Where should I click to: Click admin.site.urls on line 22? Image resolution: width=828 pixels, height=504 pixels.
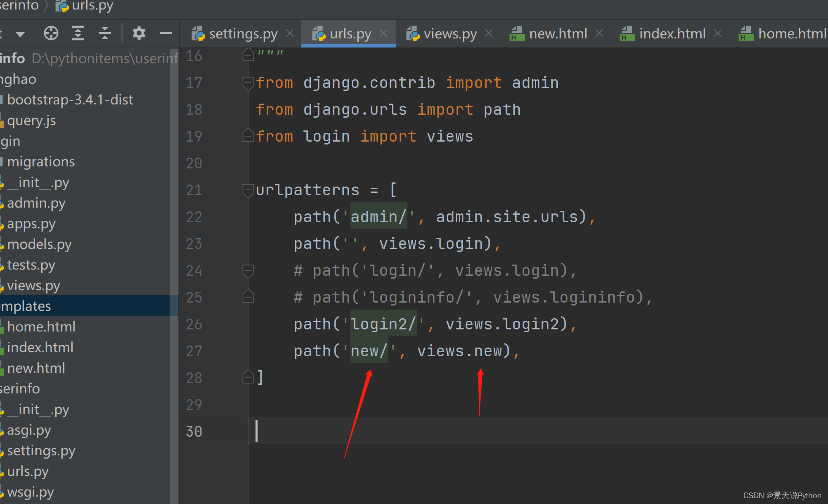tap(507, 217)
